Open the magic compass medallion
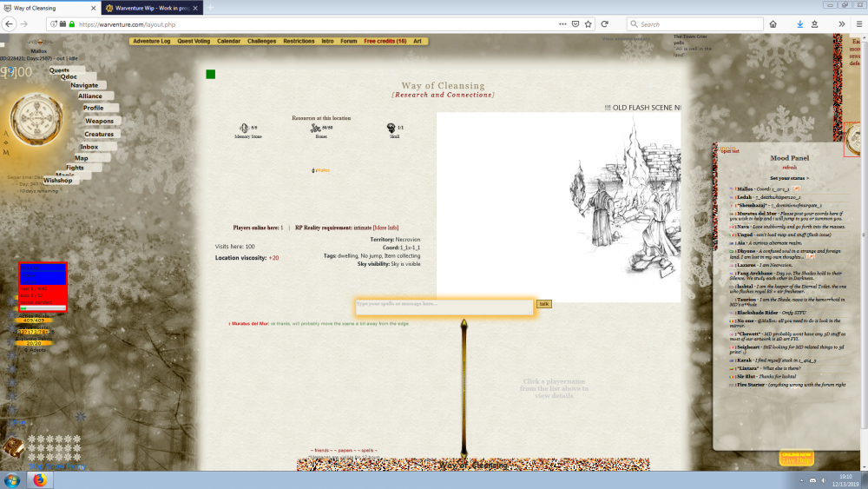 coord(36,119)
